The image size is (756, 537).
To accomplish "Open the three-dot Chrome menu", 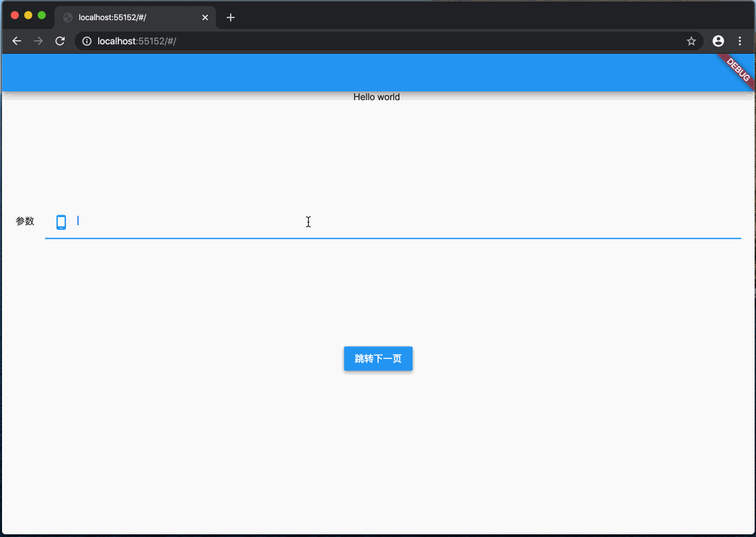I will click(x=741, y=41).
